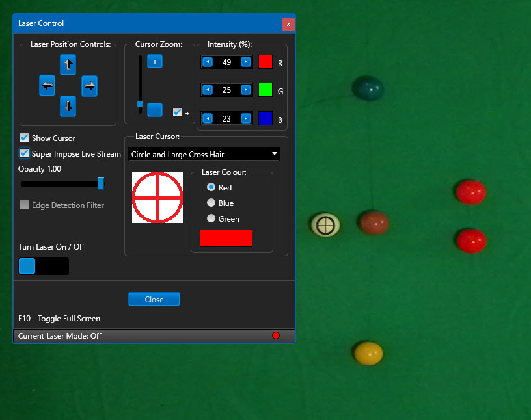Click the lower red ball on the table

[x=471, y=241]
